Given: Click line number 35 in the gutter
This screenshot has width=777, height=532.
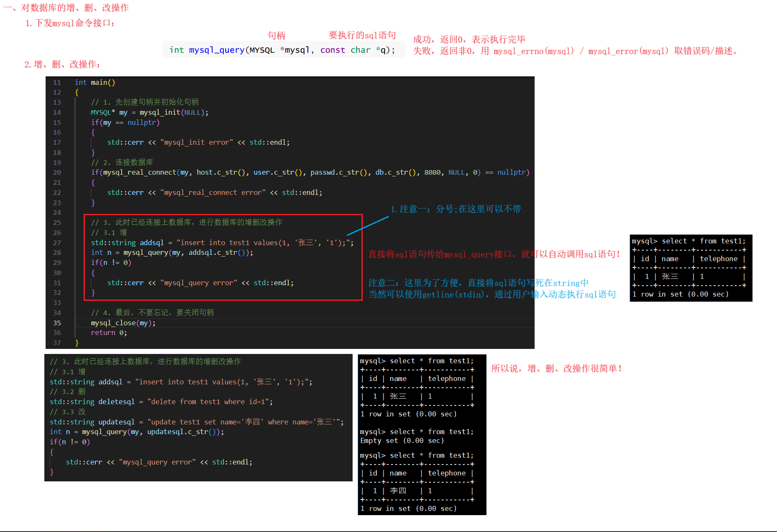Looking at the screenshot, I should [x=57, y=323].
